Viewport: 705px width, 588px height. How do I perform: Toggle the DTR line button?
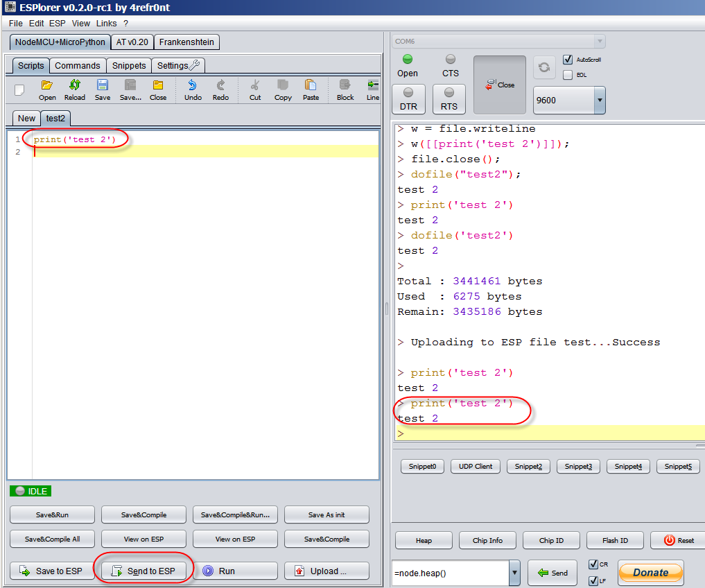409,98
